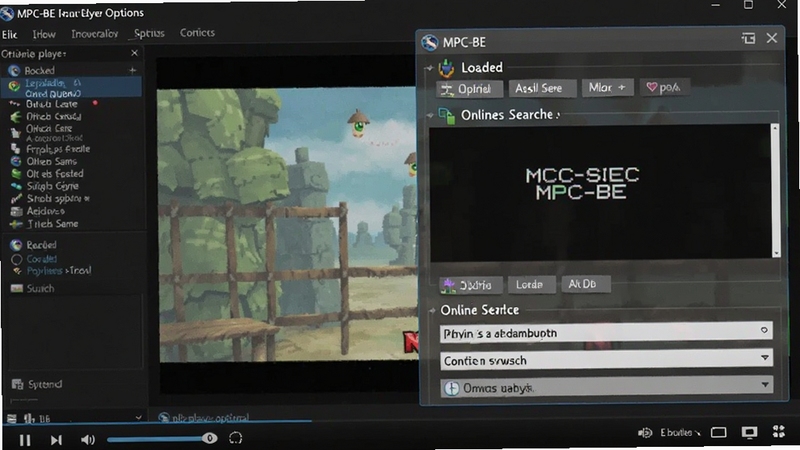The height and width of the screenshot is (450, 800).
Task: Click the Assil Sere button
Action: pyautogui.click(x=543, y=88)
